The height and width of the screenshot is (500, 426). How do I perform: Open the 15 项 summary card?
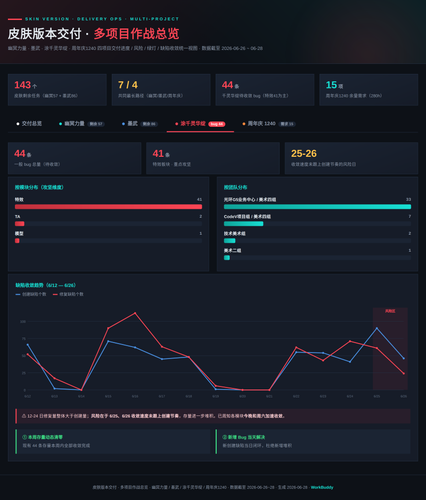(369, 90)
